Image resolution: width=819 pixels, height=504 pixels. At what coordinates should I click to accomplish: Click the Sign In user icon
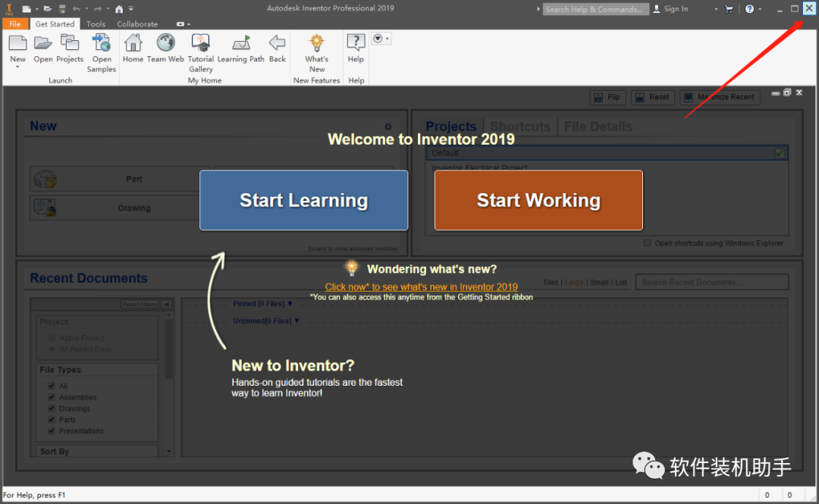coord(657,9)
